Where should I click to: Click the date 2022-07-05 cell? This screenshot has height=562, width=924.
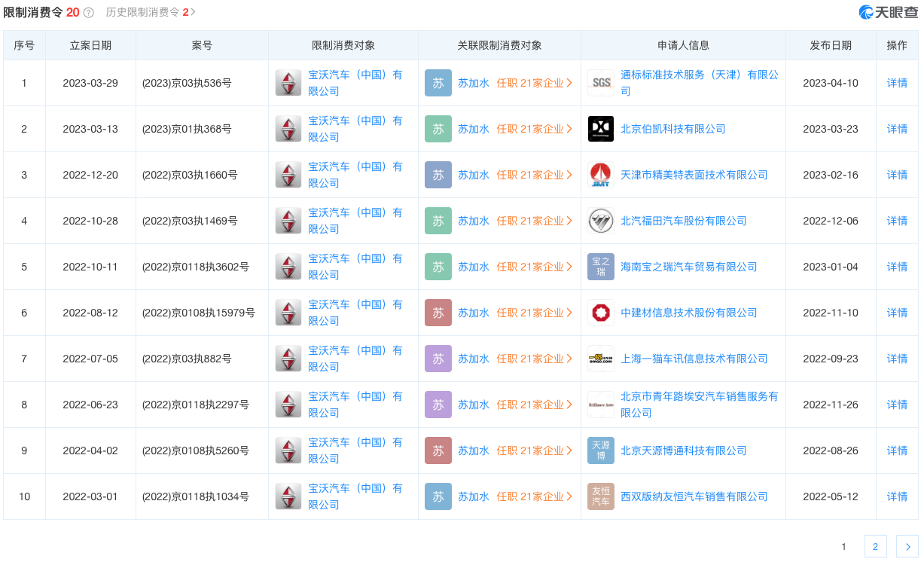tap(90, 359)
